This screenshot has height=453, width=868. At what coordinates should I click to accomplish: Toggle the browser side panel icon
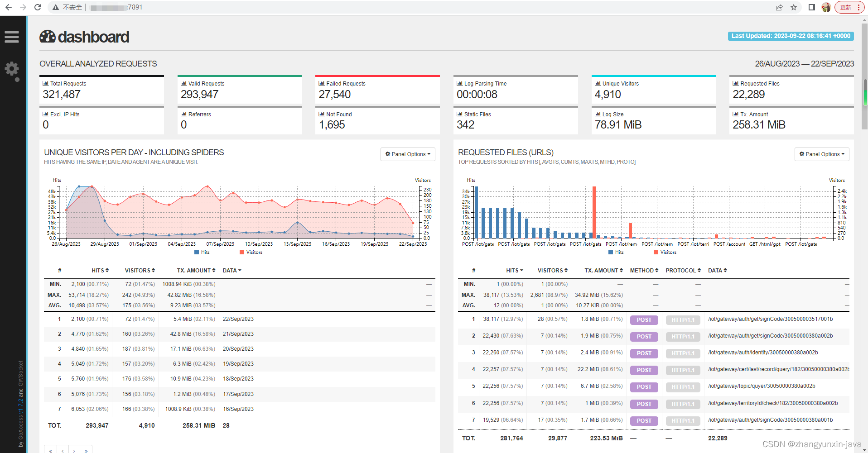[812, 7]
